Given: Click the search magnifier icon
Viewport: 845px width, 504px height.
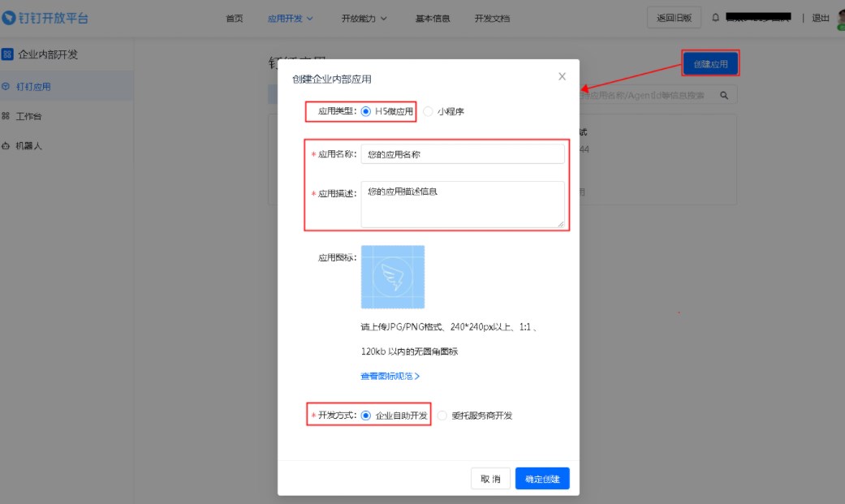Looking at the screenshot, I should point(723,96).
